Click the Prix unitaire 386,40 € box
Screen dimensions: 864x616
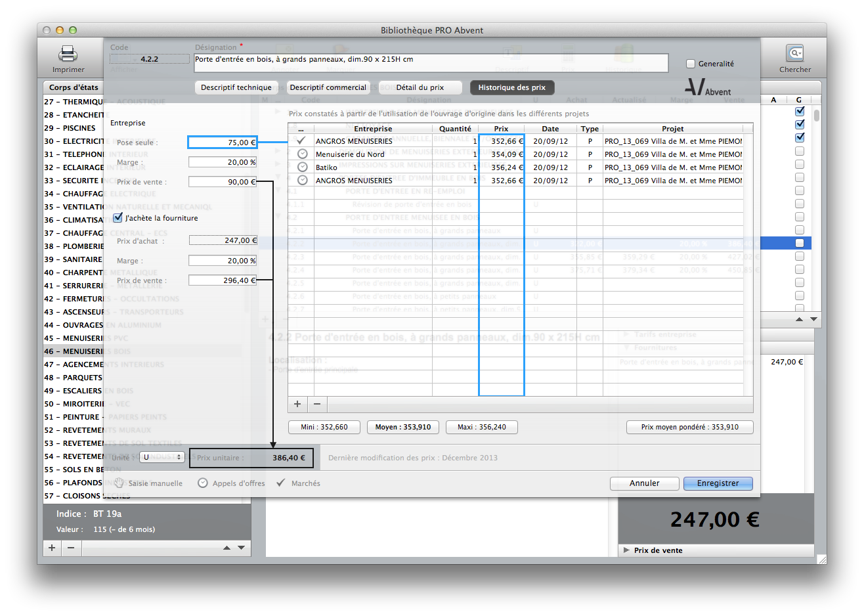[x=251, y=458]
